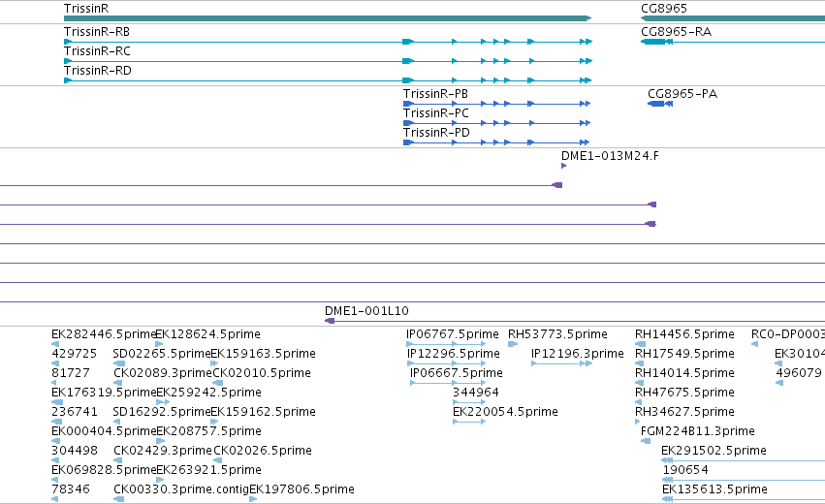Click the 496079 feature label
Screen dimensions: 825x504
point(799,373)
